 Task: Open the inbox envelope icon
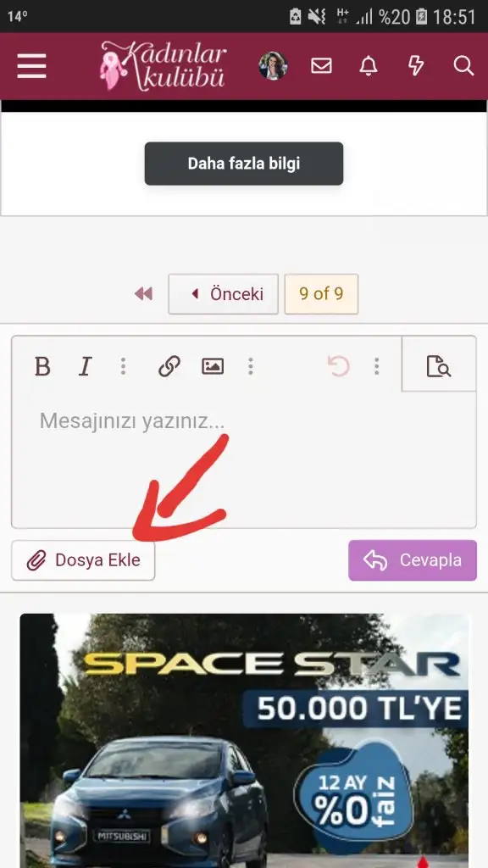click(x=321, y=66)
